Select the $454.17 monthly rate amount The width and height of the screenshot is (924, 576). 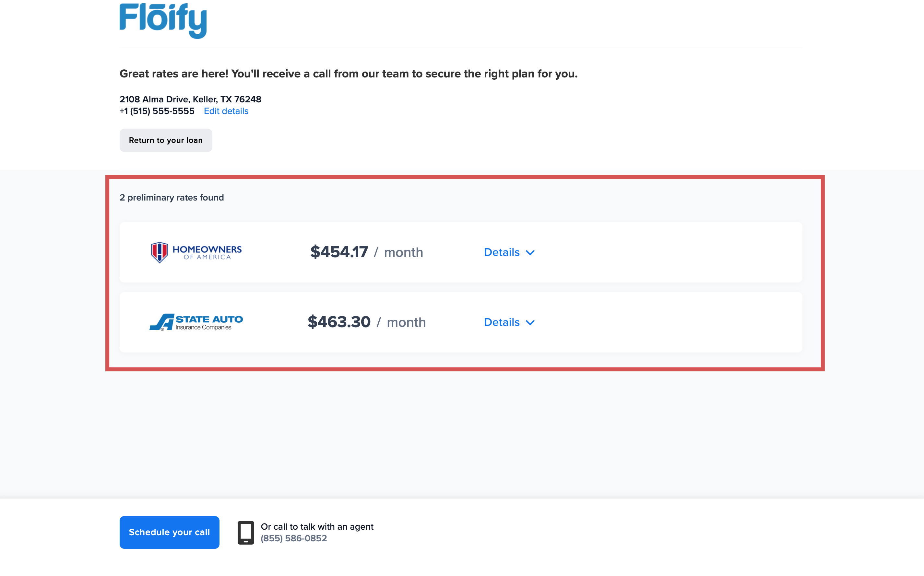(339, 252)
